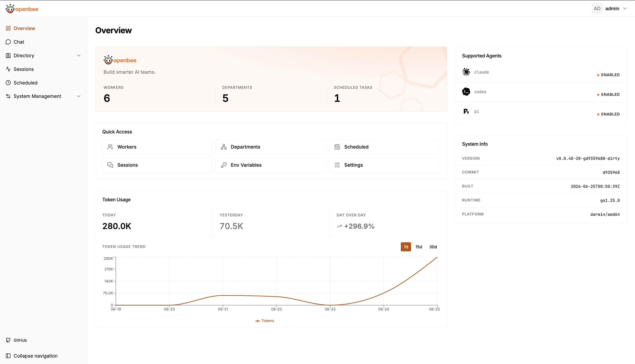The image size is (635, 364).
Task: Visit the GitHub link
Action: [20, 340]
